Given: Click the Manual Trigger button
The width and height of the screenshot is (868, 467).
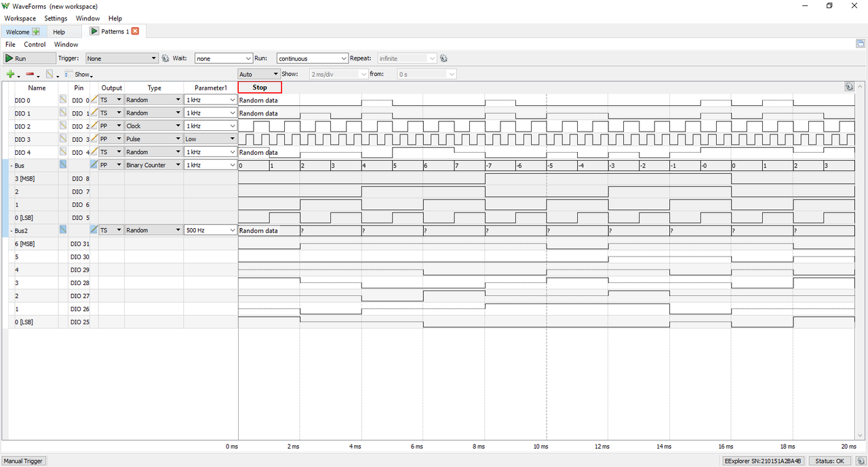Looking at the screenshot, I should (24, 461).
